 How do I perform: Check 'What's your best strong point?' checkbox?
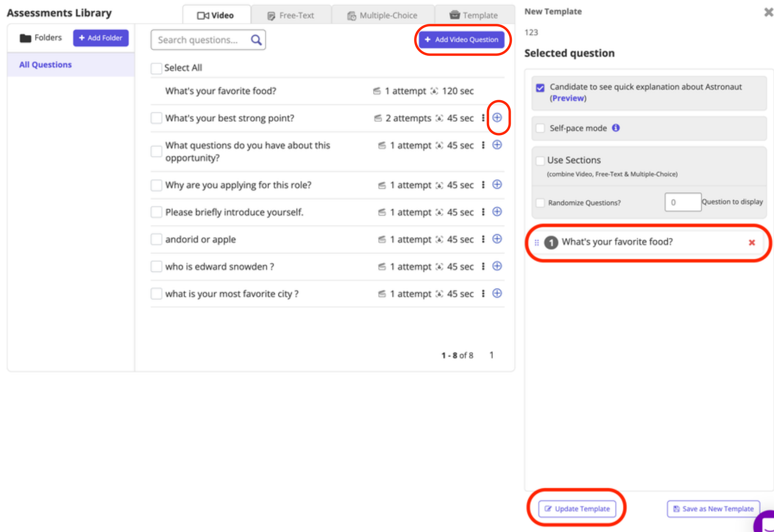click(156, 118)
